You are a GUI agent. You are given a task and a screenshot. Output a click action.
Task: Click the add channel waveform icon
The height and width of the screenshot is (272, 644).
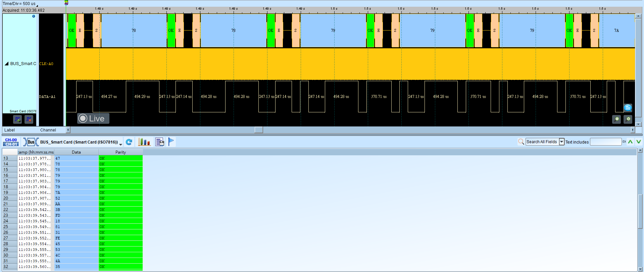coord(17,119)
